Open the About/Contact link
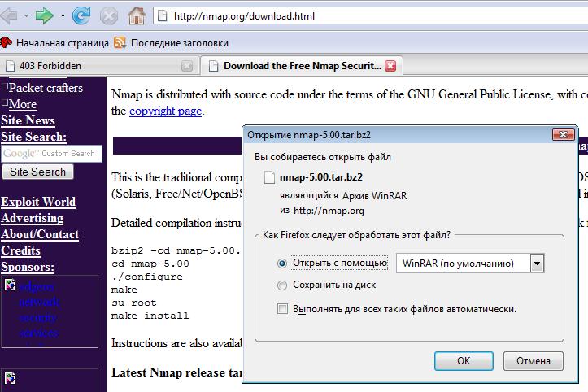This screenshot has width=588, height=392. click(x=40, y=234)
